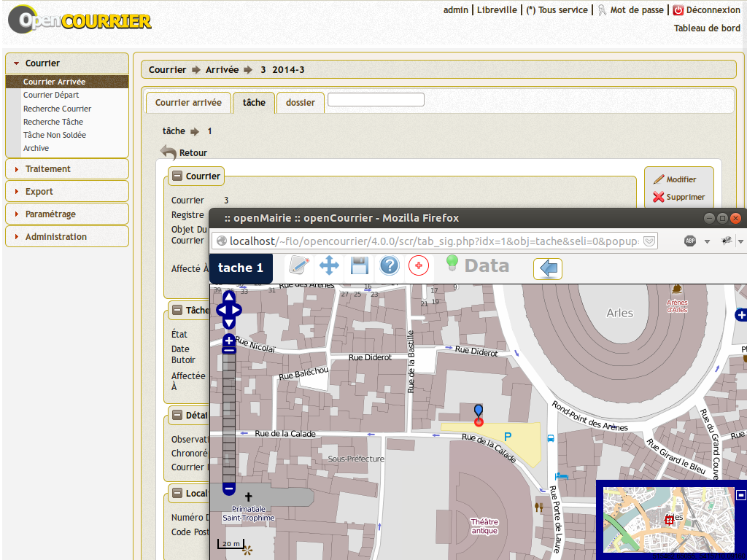Collapse the overview map minimize button
This screenshot has height=560, width=747.
741,495
